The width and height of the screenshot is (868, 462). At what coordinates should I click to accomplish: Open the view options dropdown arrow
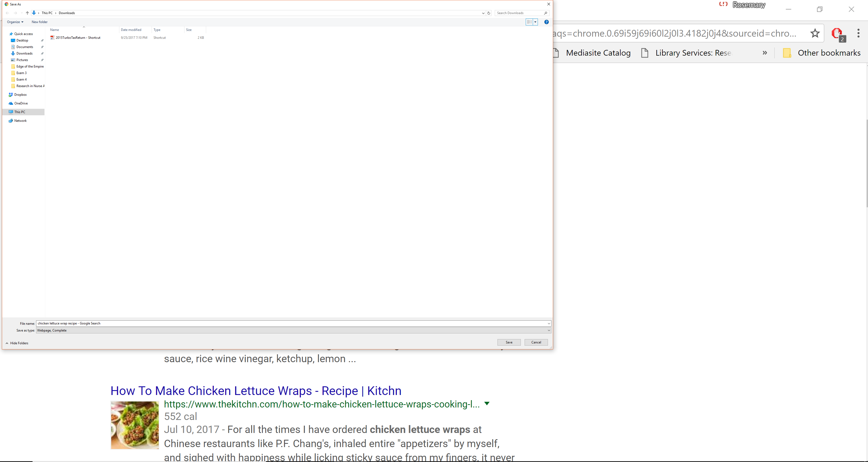click(x=535, y=22)
